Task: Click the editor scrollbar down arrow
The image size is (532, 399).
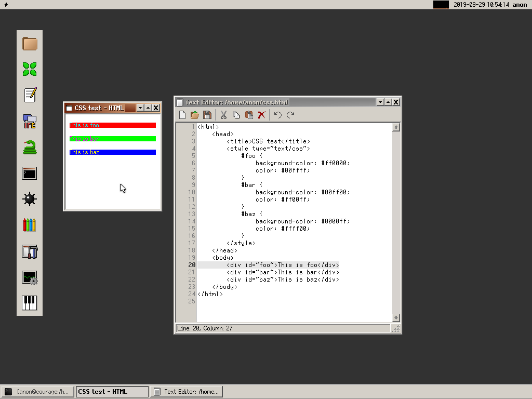Action: (x=396, y=318)
